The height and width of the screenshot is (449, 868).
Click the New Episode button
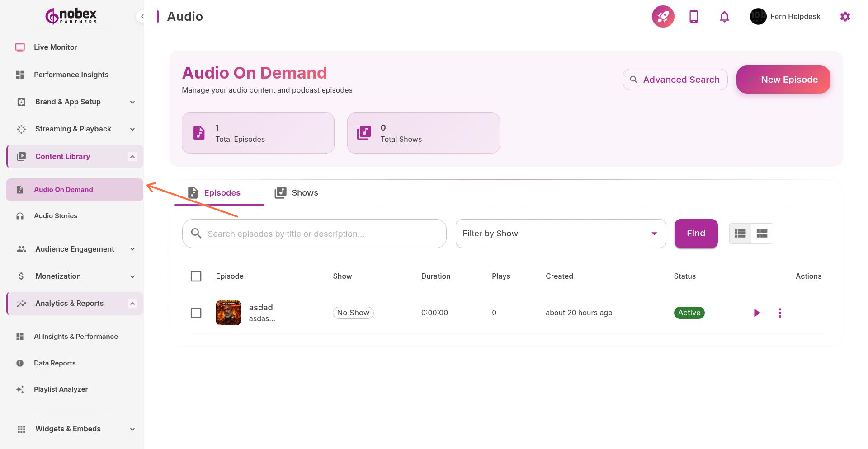pyautogui.click(x=783, y=80)
